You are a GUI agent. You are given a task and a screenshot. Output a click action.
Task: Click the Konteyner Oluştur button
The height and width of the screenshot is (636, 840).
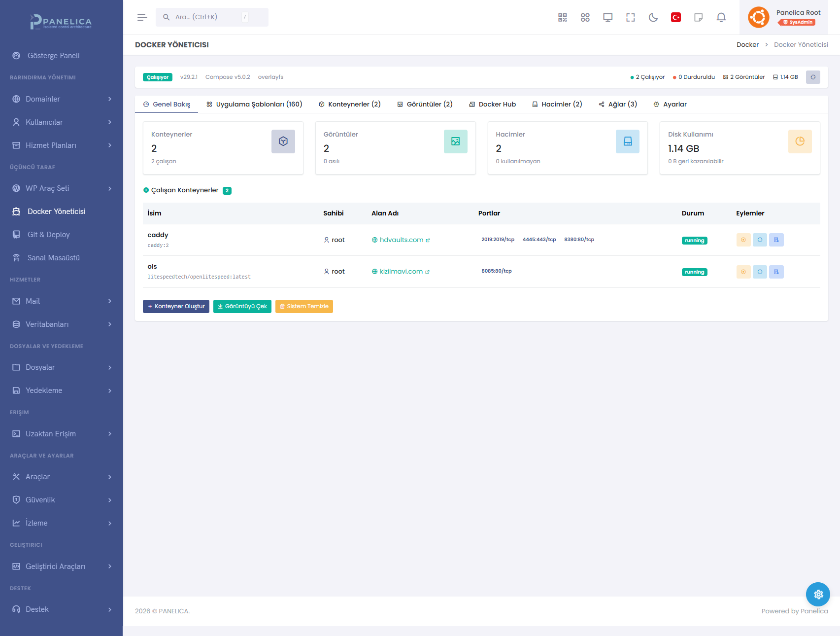(176, 306)
